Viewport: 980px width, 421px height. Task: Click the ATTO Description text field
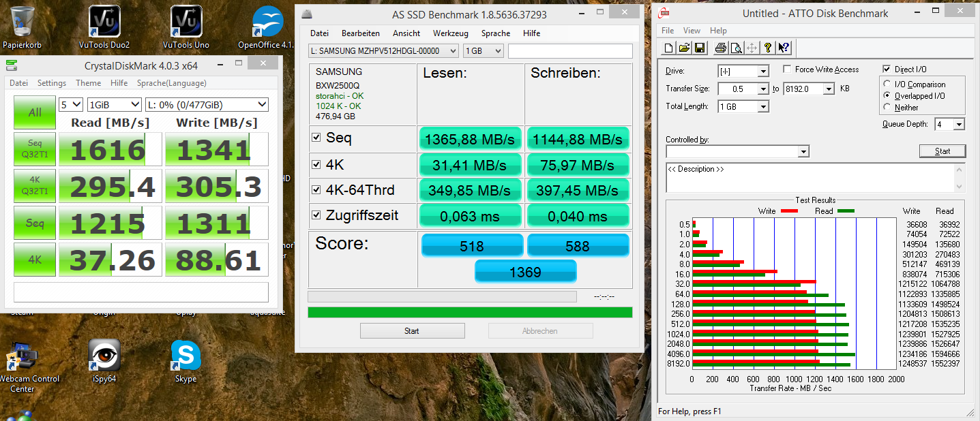[816, 178]
